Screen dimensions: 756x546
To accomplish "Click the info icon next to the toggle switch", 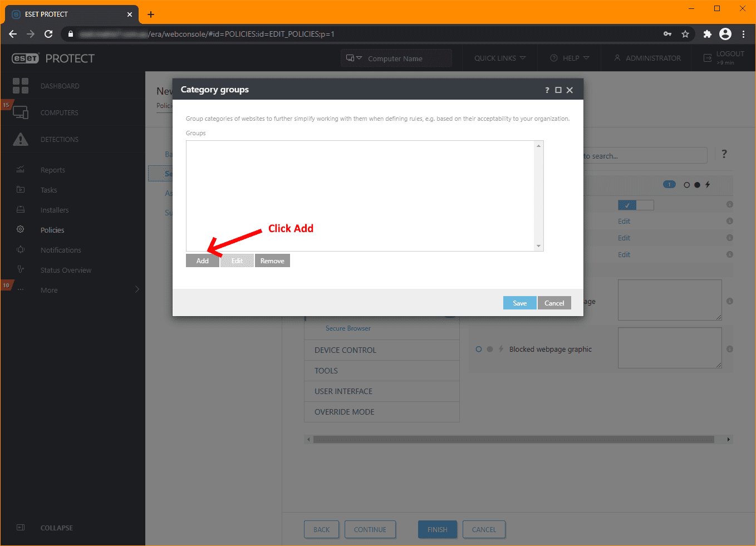I will [730, 204].
